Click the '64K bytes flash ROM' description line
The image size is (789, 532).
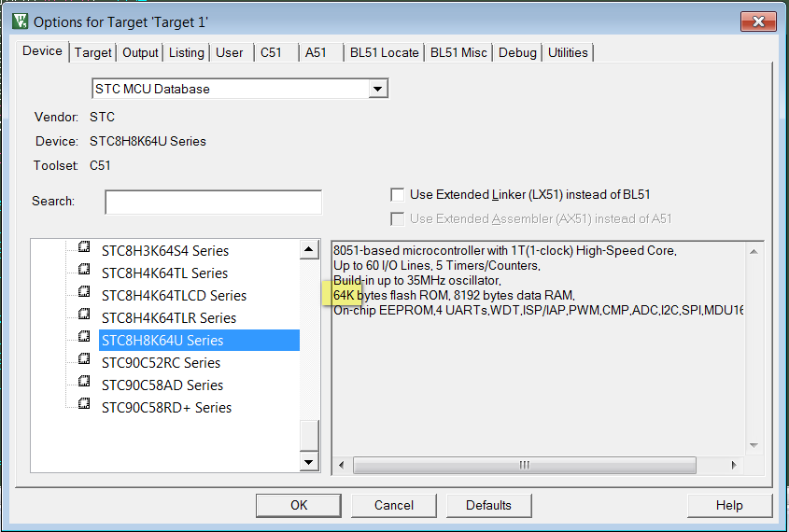pos(454,296)
